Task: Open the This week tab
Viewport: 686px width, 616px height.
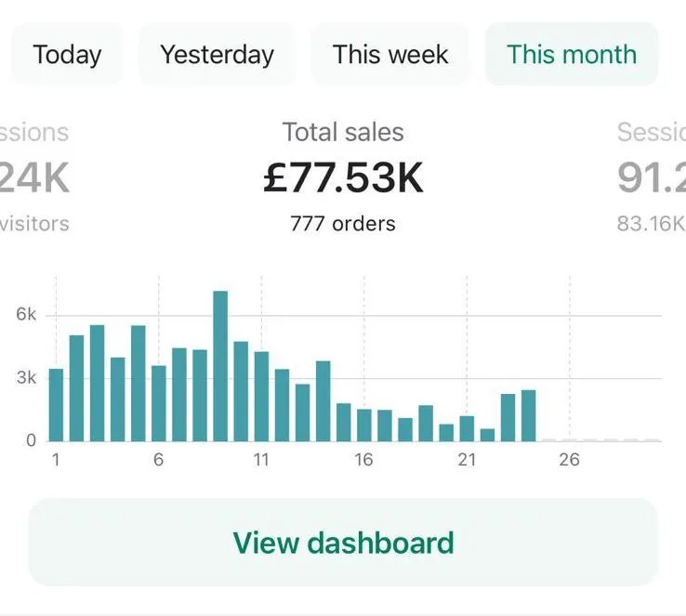Action: 390,54
